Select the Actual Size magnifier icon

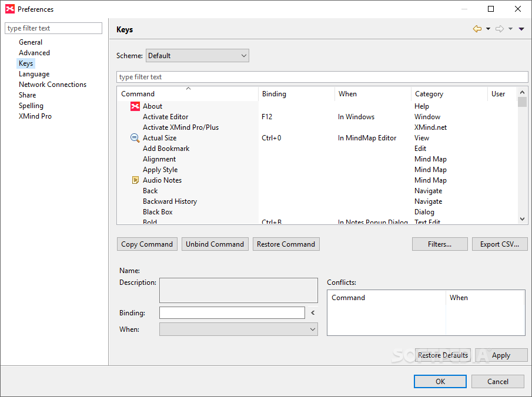(134, 137)
